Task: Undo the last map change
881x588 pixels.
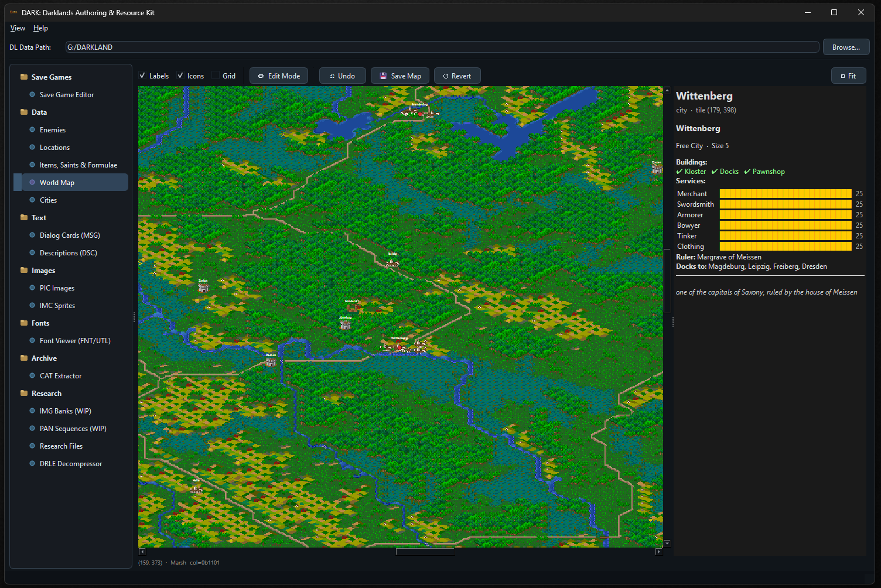Action: coord(343,76)
